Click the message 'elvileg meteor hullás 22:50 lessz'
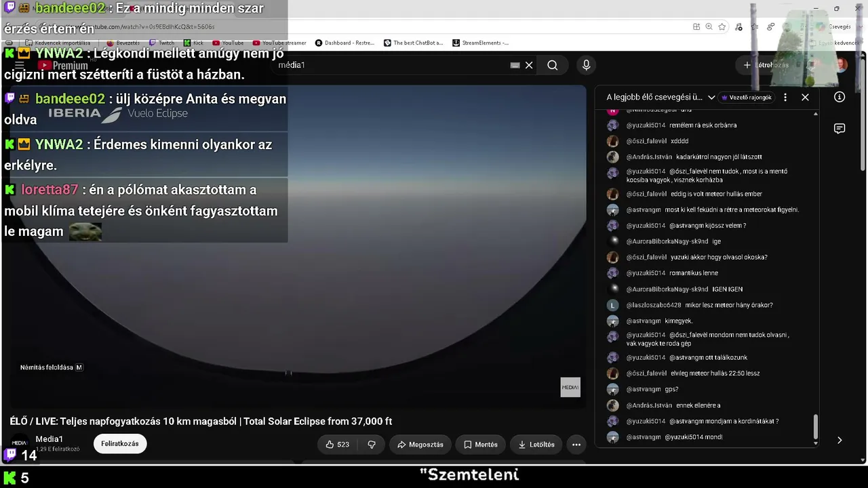This screenshot has width=868, height=488. (x=715, y=373)
